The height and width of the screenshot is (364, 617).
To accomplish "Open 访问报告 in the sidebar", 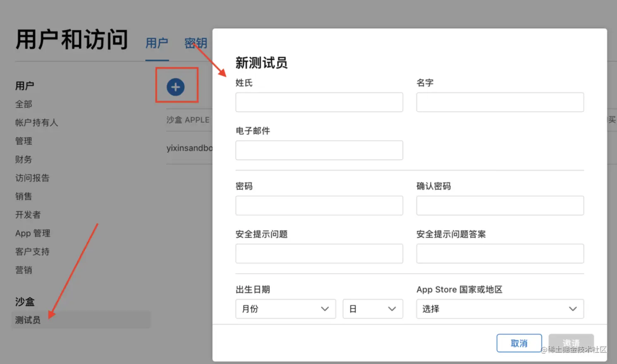I will [x=32, y=178].
